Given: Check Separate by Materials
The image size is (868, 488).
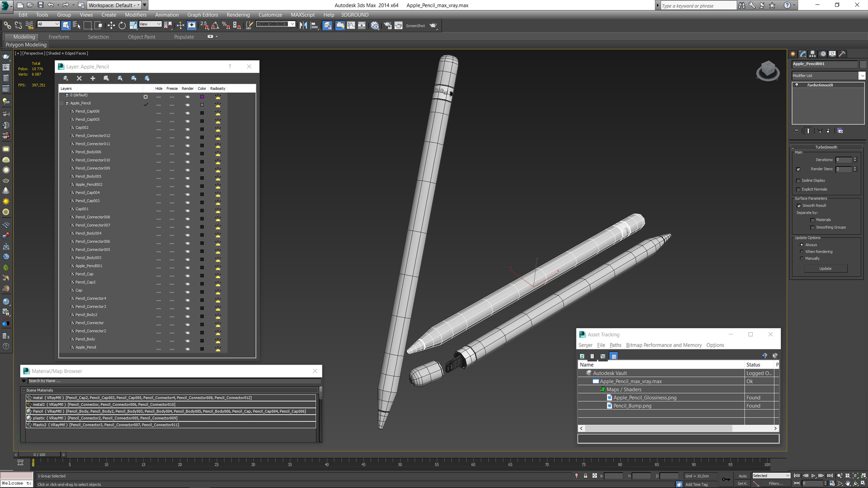Looking at the screenshot, I should tap(812, 220).
